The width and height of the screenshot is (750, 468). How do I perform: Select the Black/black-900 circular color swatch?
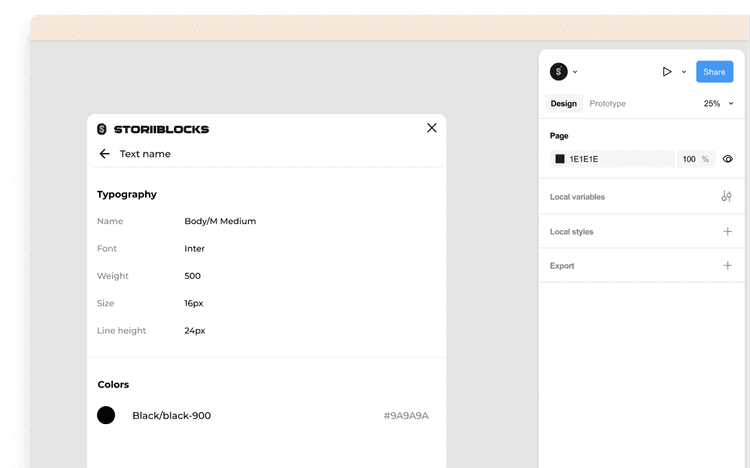[x=106, y=415]
